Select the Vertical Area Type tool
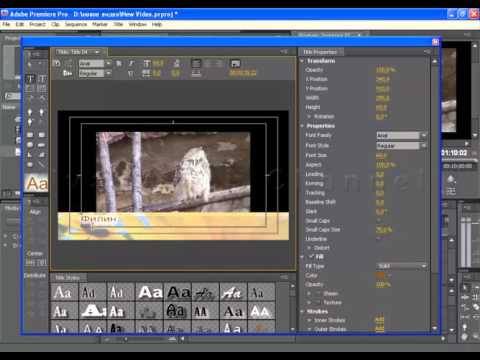 (42, 88)
